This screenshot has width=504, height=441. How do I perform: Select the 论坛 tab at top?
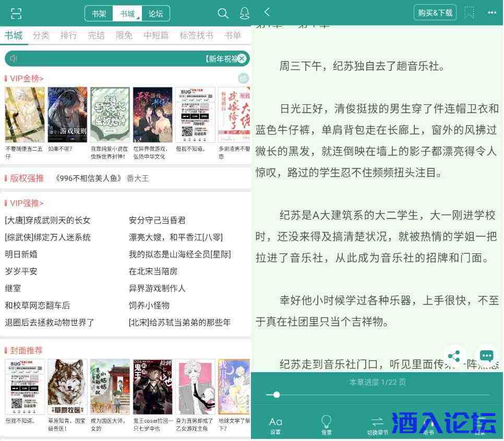click(x=155, y=14)
